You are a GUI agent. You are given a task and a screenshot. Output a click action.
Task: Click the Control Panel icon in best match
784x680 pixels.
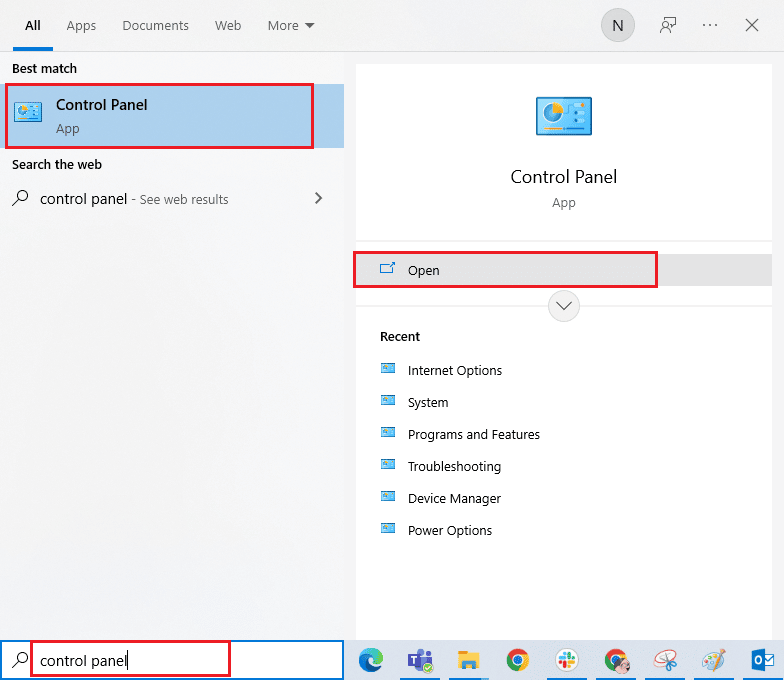click(x=28, y=112)
